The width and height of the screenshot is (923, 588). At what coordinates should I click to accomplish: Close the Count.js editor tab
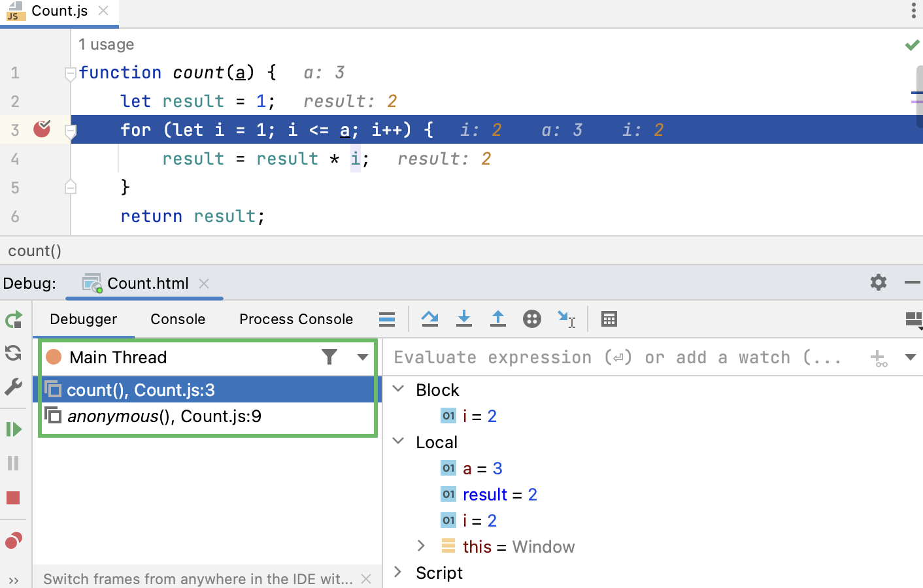tap(103, 10)
